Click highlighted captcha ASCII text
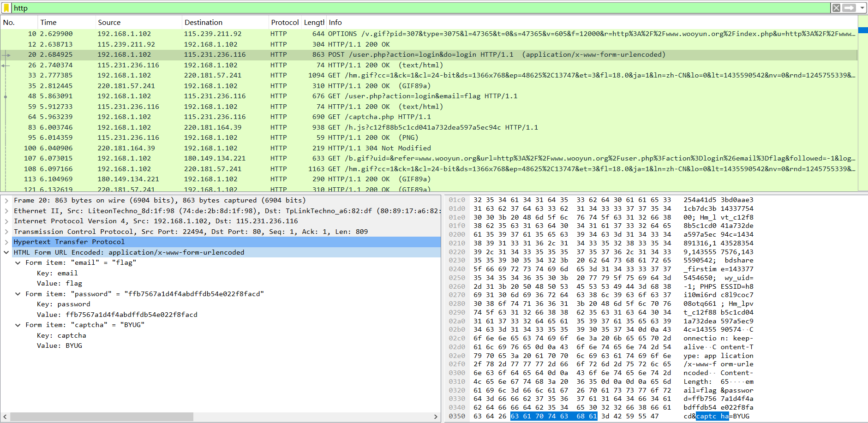Screen dimensions: 868x423 712,416
